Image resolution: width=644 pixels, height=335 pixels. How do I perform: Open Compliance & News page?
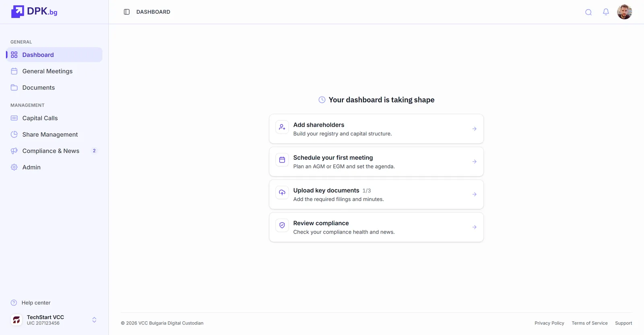click(x=54, y=151)
